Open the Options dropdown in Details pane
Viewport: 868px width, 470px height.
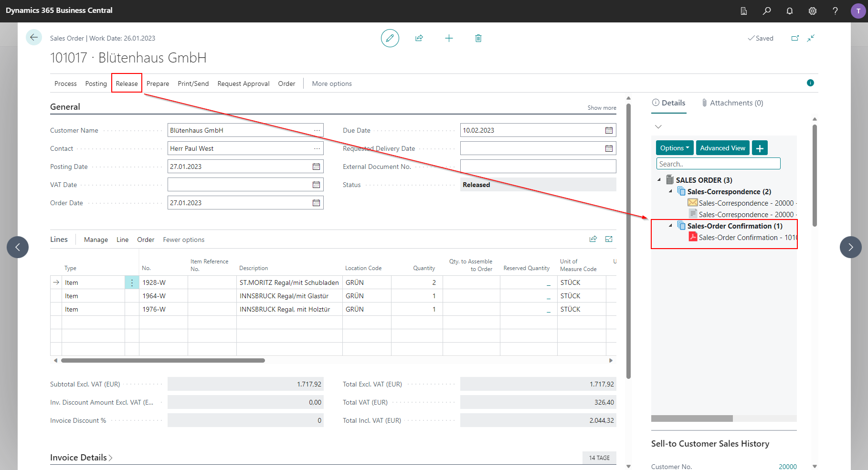pyautogui.click(x=675, y=148)
